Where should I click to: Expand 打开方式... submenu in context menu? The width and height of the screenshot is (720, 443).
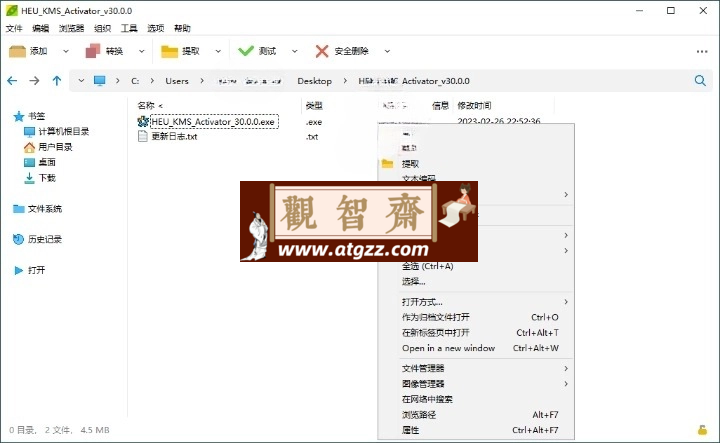click(476, 302)
